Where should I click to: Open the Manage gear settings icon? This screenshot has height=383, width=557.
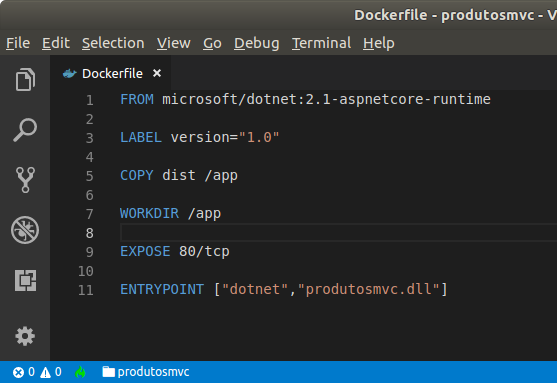25,336
